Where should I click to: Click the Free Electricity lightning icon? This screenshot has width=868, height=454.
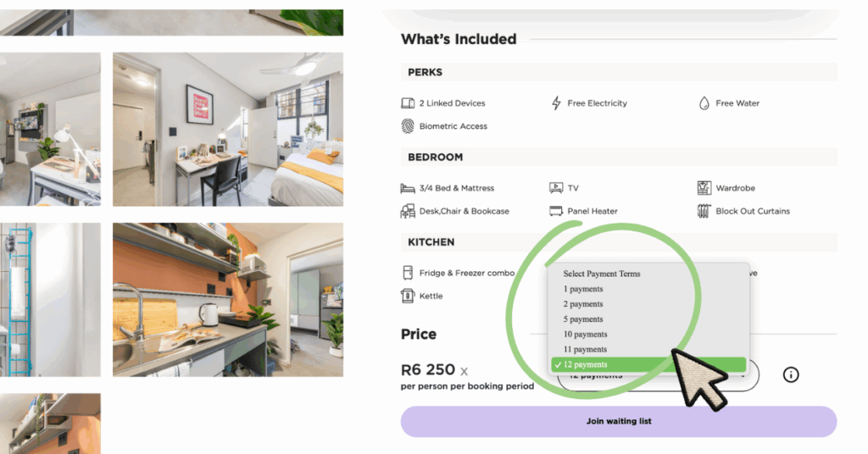pos(556,103)
